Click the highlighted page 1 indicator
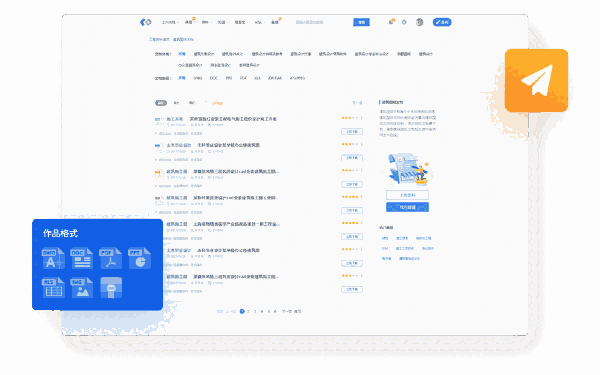This screenshot has width=600, height=375. 242,311
